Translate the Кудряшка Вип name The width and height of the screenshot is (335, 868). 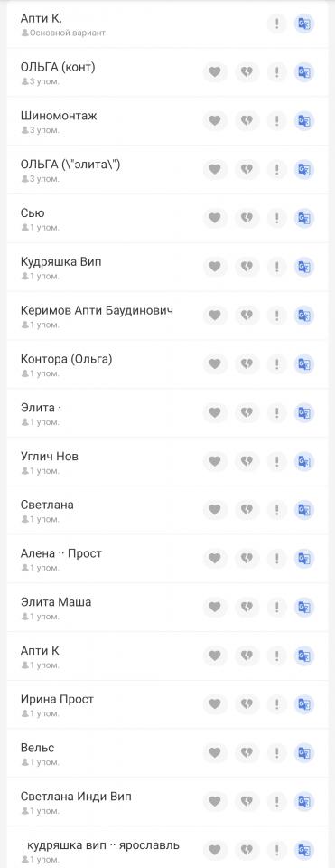(x=304, y=268)
